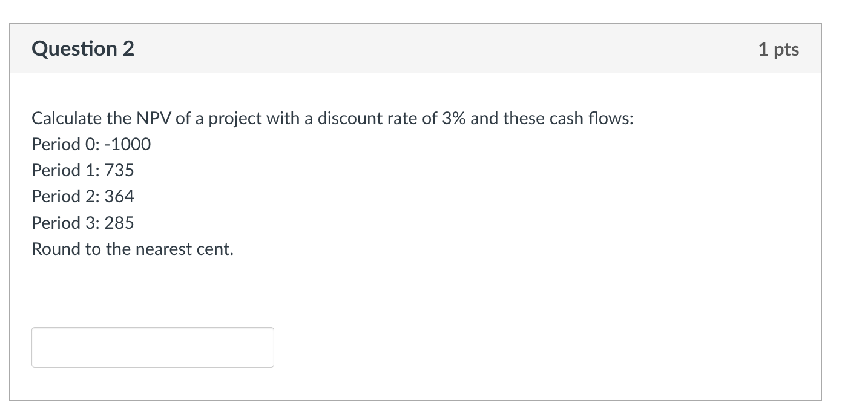Click the question panel title bar

415,48
